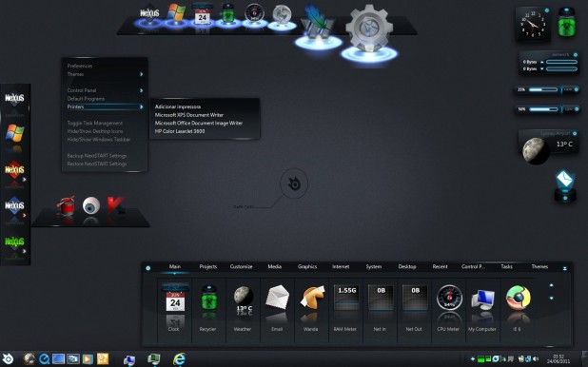Switch to the Customize shelf tab
This screenshot has height=367, width=588.
pos(241,266)
